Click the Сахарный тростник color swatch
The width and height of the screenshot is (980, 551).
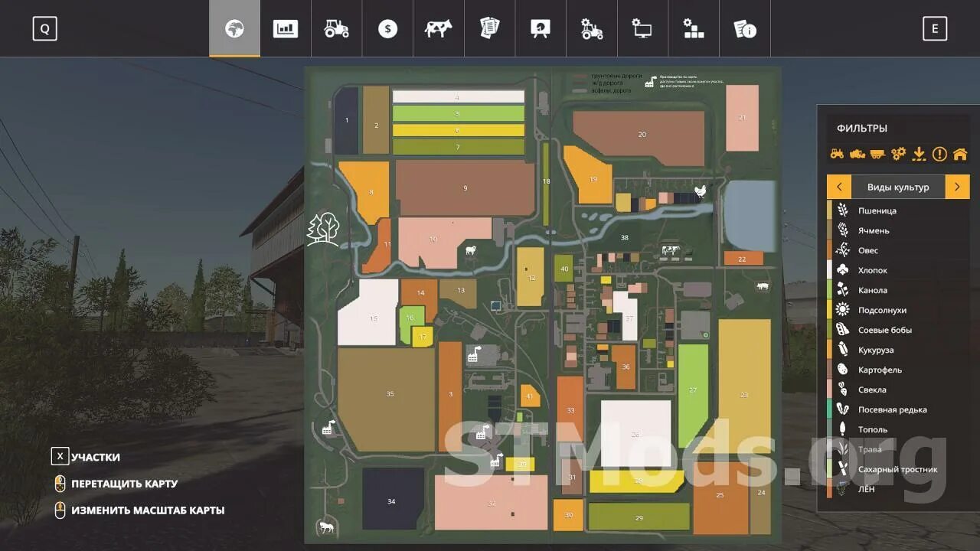click(x=829, y=469)
